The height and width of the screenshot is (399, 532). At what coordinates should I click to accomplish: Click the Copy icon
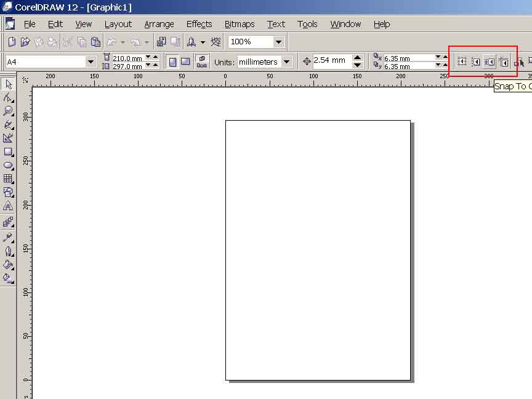tap(82, 42)
